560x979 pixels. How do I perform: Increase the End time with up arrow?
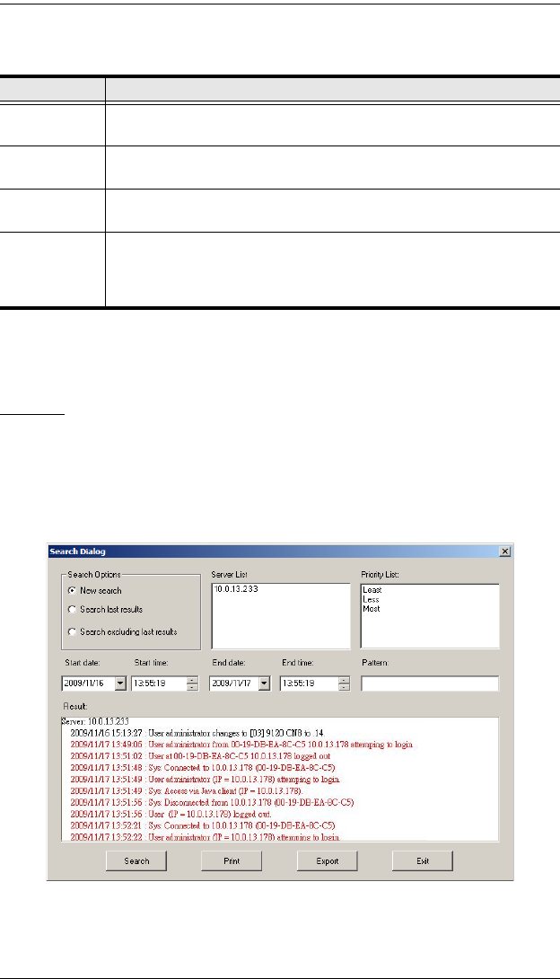click(x=344, y=680)
